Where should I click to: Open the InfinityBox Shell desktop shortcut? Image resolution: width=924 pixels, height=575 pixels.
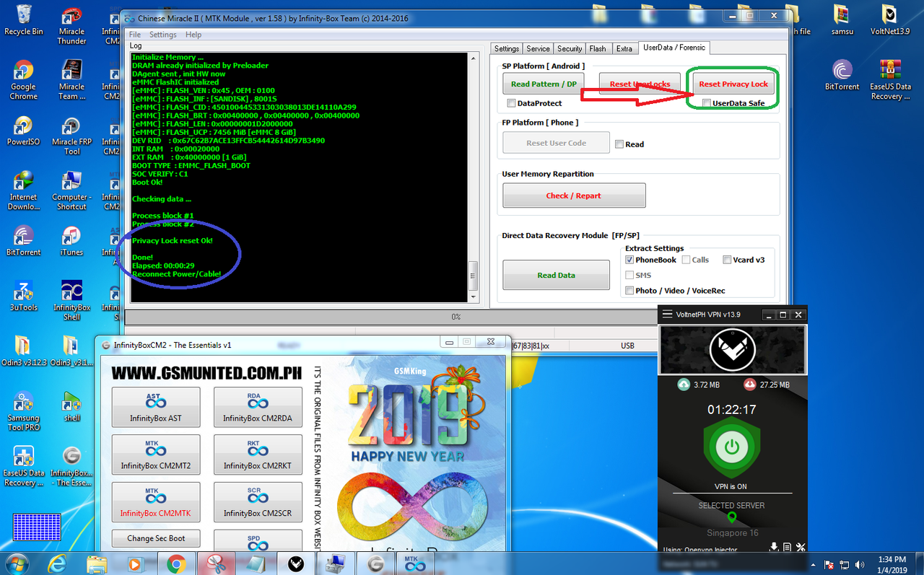71,300
